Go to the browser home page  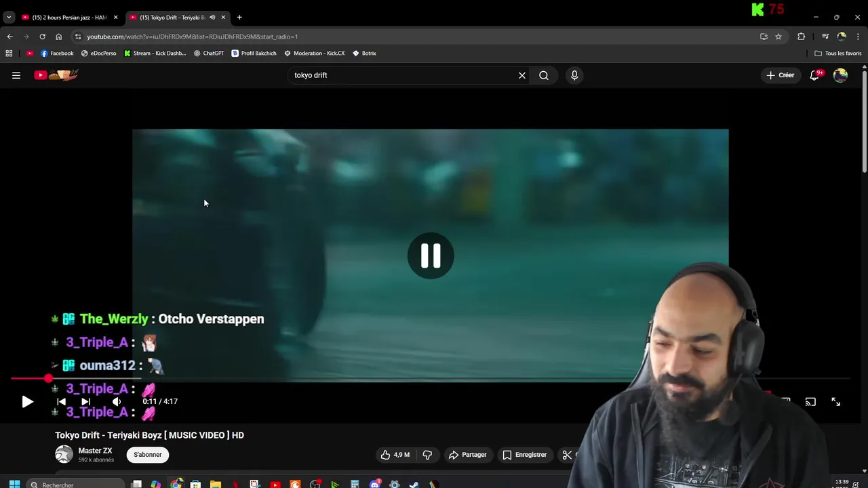(58, 37)
